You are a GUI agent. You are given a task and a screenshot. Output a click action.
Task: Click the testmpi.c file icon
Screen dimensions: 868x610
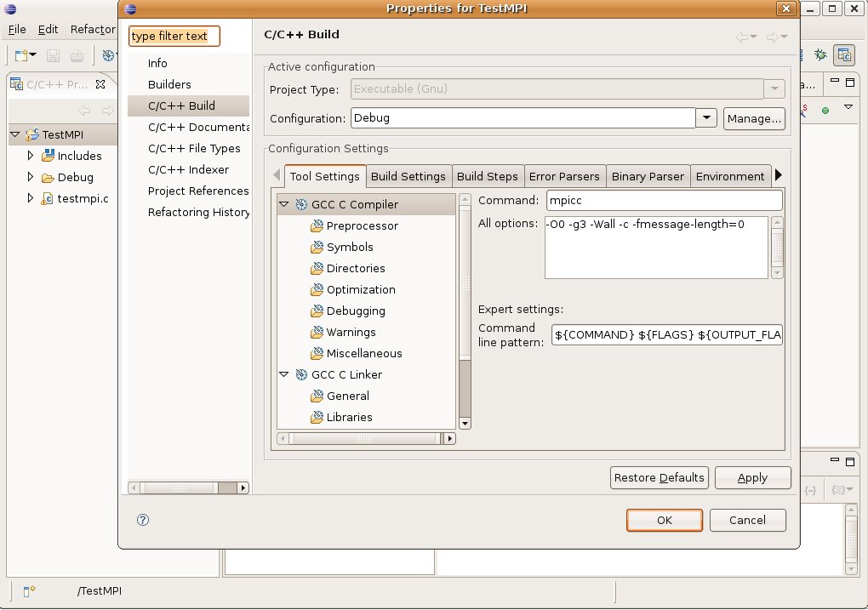pyautogui.click(x=48, y=198)
